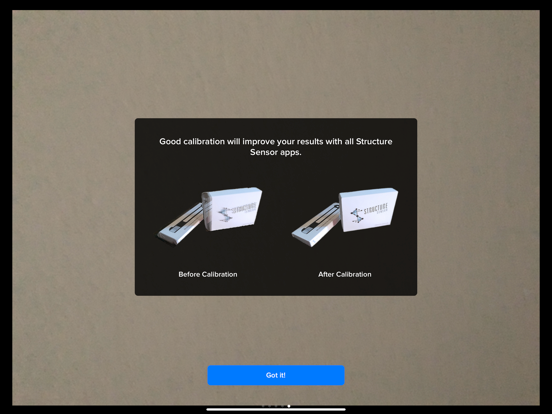This screenshot has height=414, width=552.
Task: Select the Before Calibration sensor box image
Action: (x=209, y=216)
